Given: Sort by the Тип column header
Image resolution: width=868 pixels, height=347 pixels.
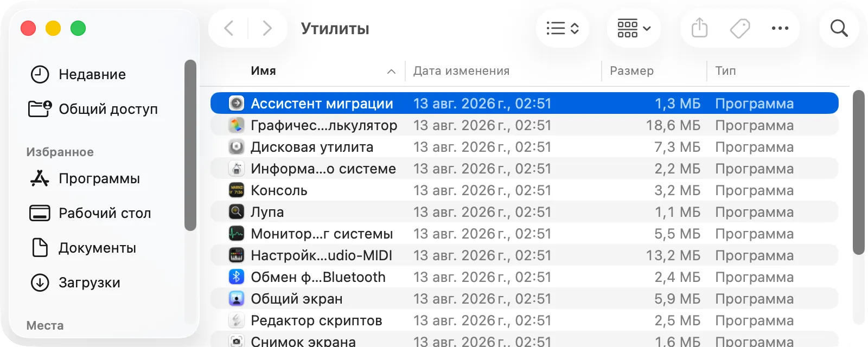Looking at the screenshot, I should tap(725, 71).
